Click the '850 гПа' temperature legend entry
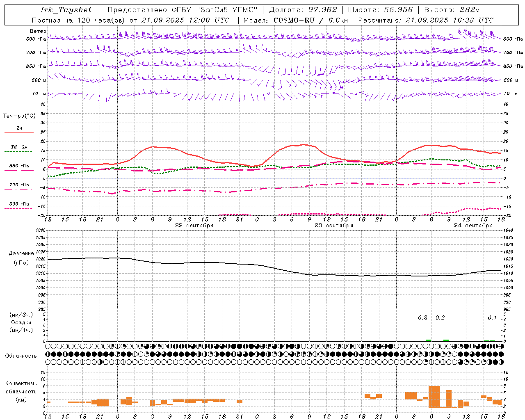Screen dimensions: 525x420 tap(19, 166)
